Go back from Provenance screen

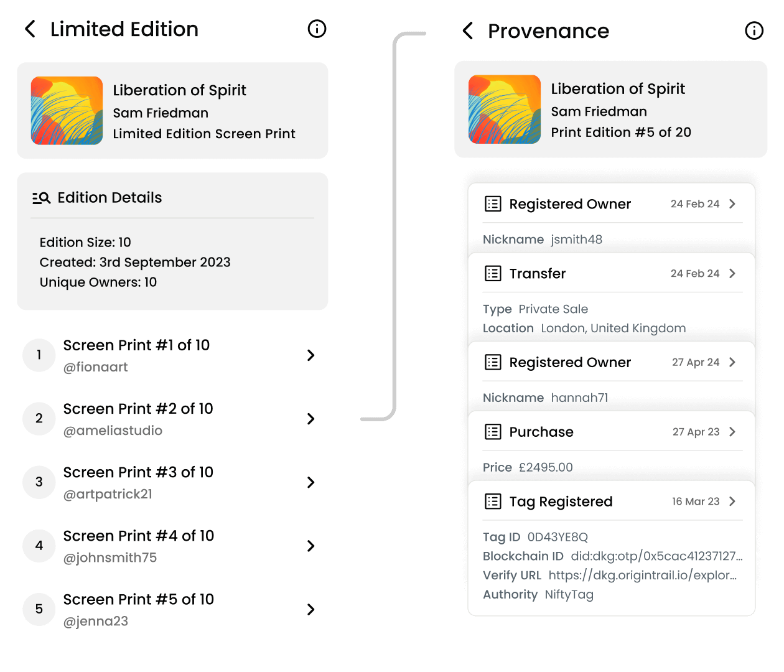tap(468, 31)
